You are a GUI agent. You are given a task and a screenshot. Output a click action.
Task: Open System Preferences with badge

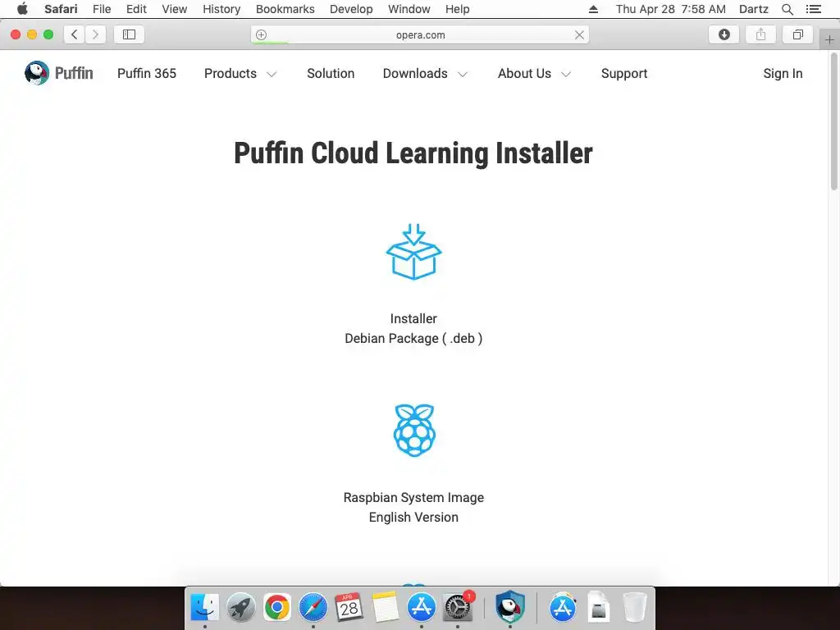pos(458,608)
